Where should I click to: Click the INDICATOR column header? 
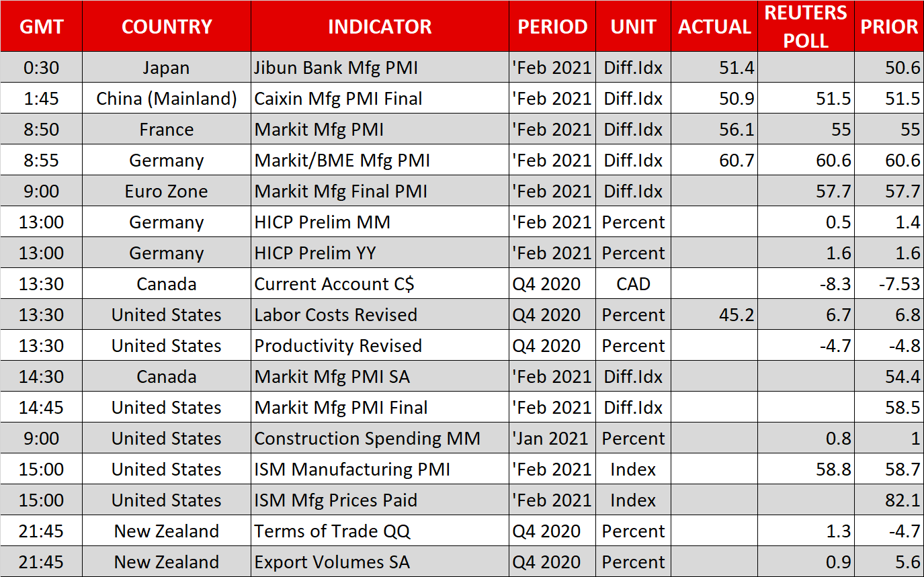[x=380, y=27]
